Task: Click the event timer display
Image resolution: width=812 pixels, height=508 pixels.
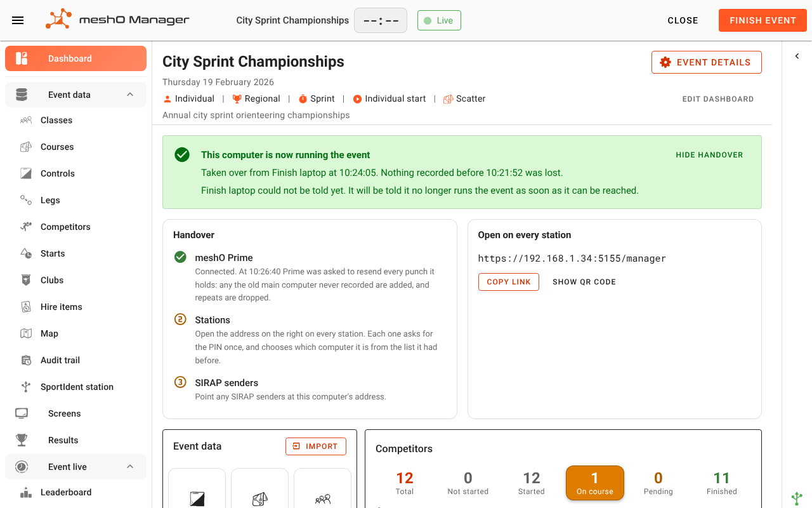Action: coord(381,20)
